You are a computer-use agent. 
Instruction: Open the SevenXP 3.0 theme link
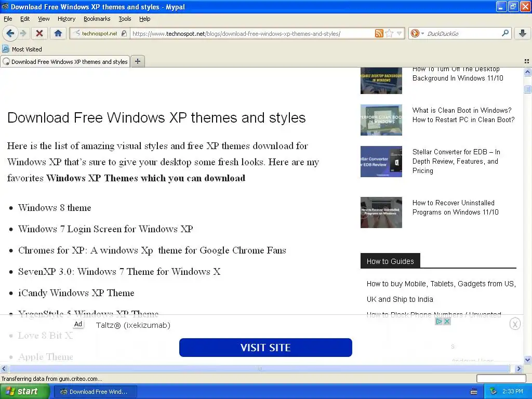click(119, 272)
